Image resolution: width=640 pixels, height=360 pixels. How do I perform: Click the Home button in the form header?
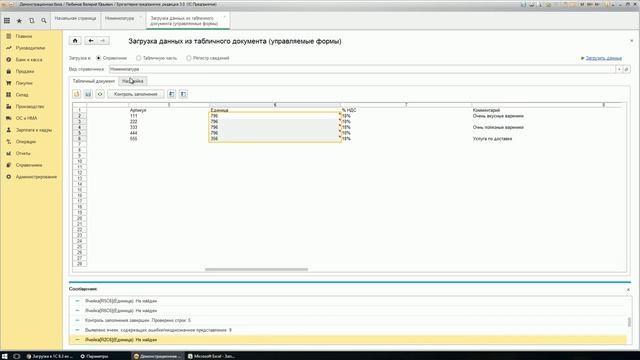pyautogui.click(x=75, y=41)
